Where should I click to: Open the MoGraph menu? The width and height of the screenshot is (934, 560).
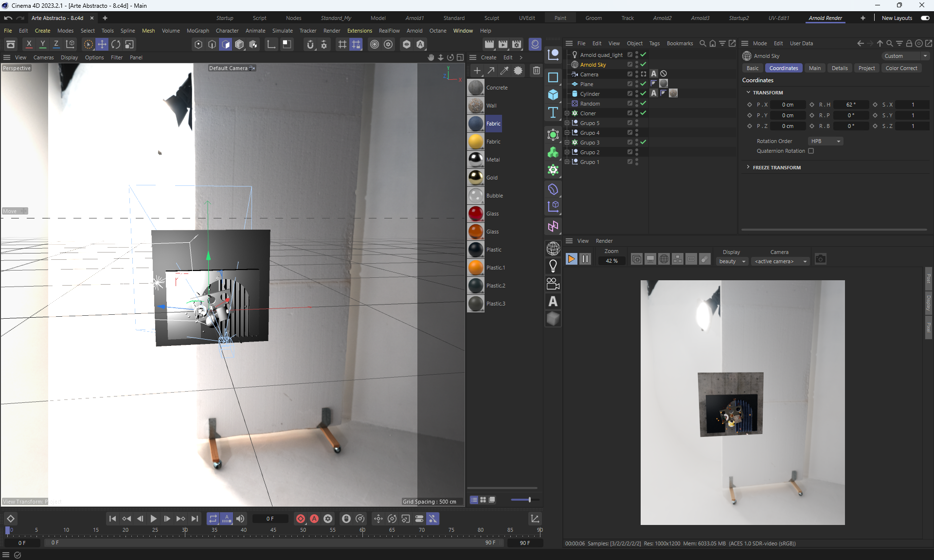click(x=198, y=31)
